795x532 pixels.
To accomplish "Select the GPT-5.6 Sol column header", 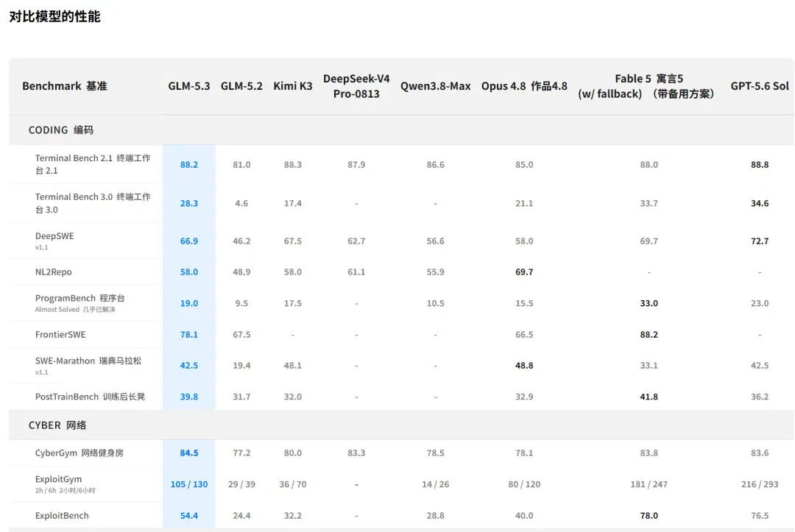I will 760,86.
